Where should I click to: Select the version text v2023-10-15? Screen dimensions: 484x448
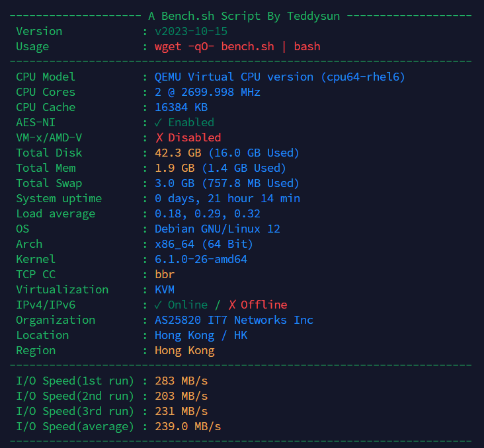(191, 31)
